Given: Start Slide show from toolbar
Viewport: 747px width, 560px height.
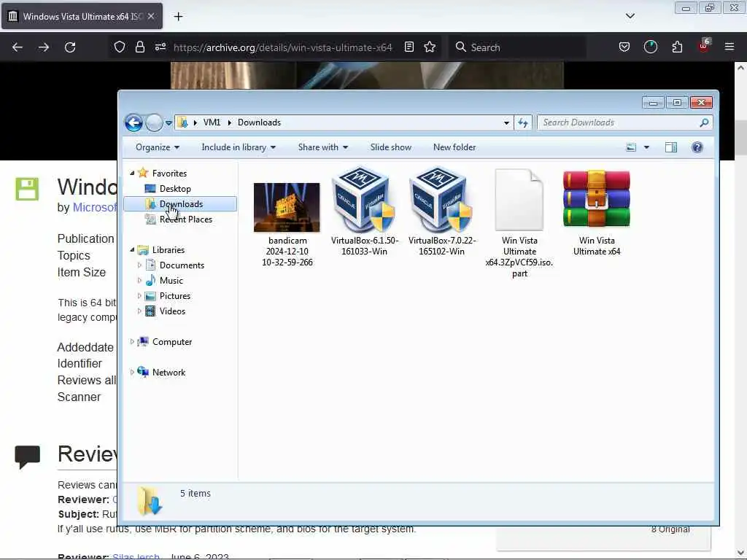Looking at the screenshot, I should [x=391, y=147].
